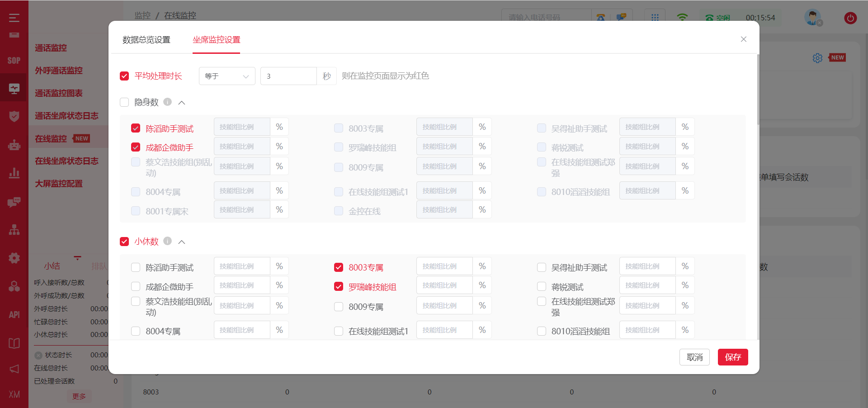Collapse the 小休数 section chevron
This screenshot has height=408, width=868.
[182, 242]
